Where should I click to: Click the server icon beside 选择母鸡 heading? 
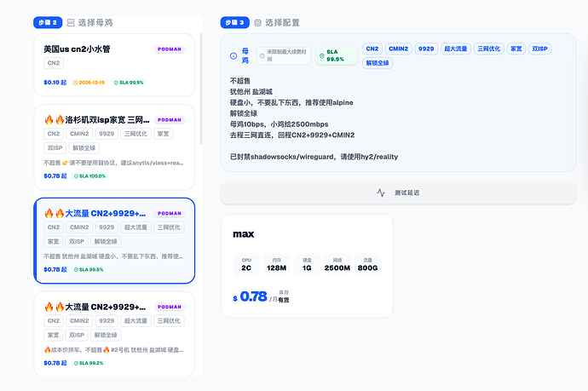coord(71,23)
